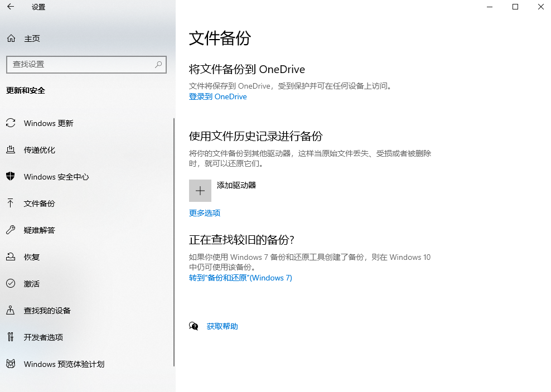Click 添加驱动器 plus button
Screen dimensions: 551x392
click(x=200, y=190)
